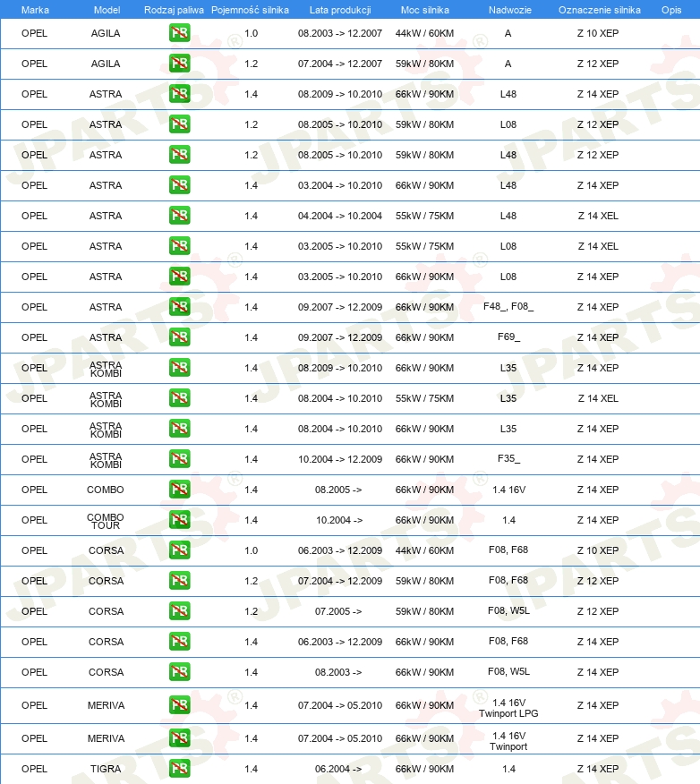Click fuel icon in MERIVA Twinport LPG row
This screenshot has height=784, width=700.
point(180,705)
